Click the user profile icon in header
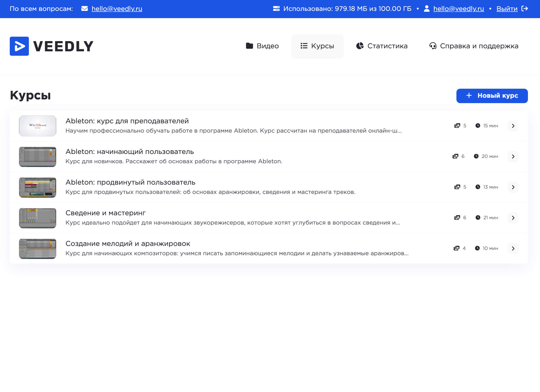Screen dimensions: 540x392 pos(426,9)
